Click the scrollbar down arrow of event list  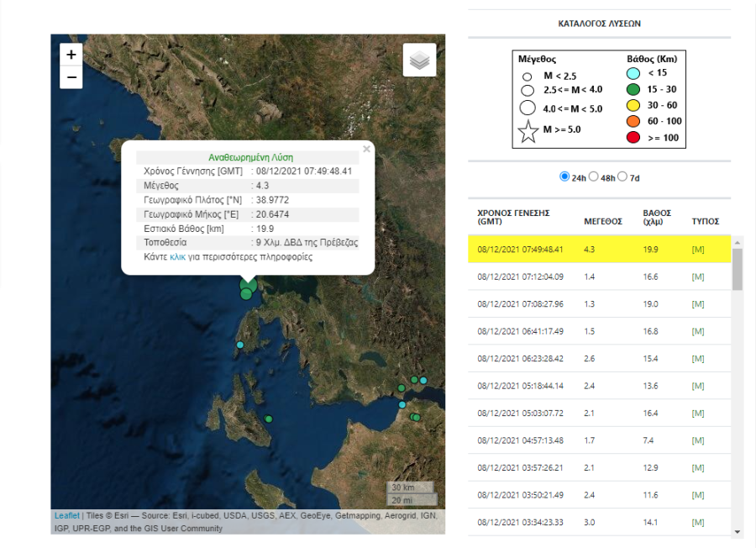(x=738, y=531)
